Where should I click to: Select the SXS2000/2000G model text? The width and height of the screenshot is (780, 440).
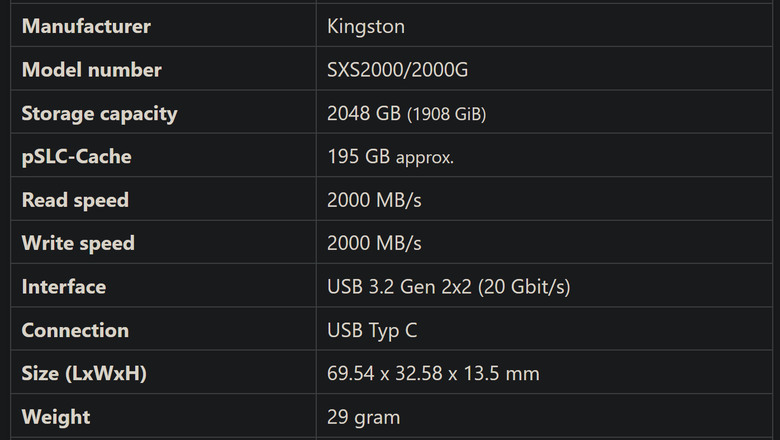click(x=397, y=70)
